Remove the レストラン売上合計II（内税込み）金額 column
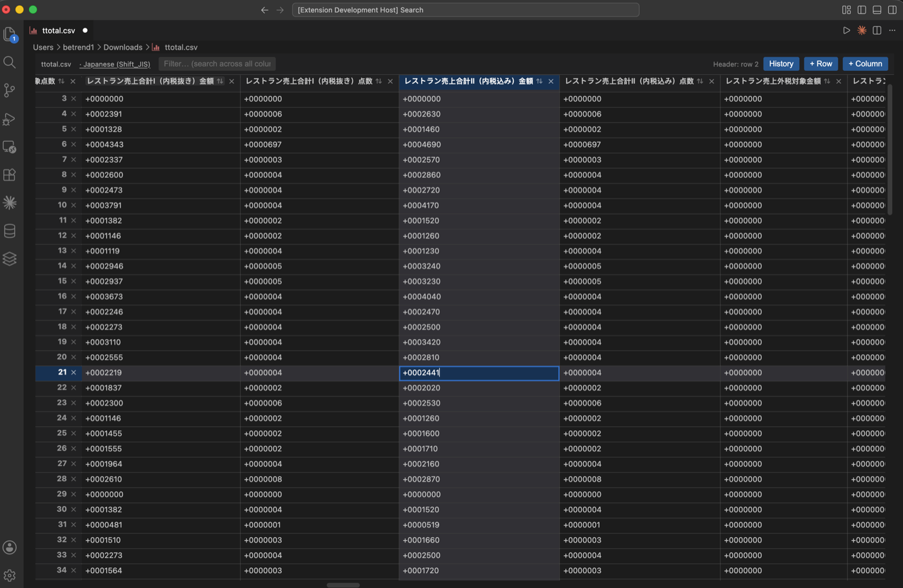903x588 pixels. click(x=551, y=81)
